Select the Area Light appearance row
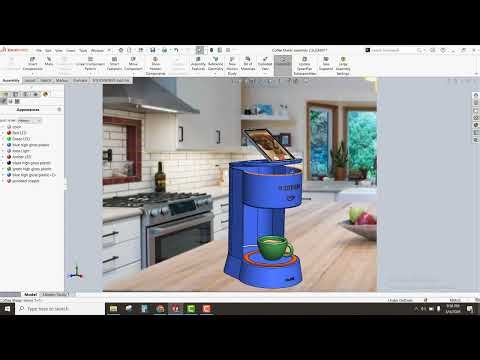Viewport: 480px width, 360px height. click(x=21, y=151)
